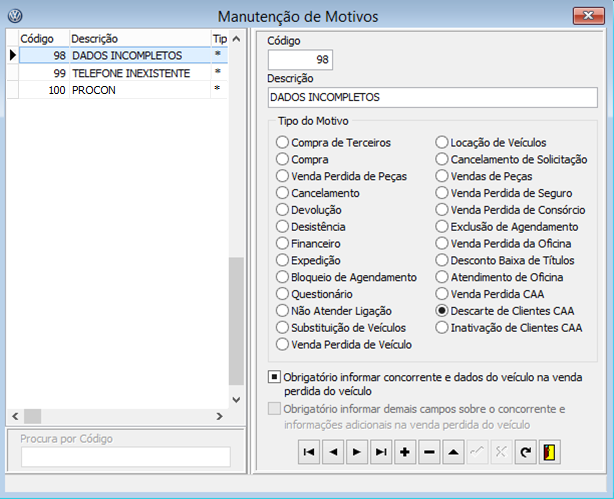Click the Procura por Código search field
Image resolution: width=614 pixels, height=499 pixels.
(x=126, y=457)
